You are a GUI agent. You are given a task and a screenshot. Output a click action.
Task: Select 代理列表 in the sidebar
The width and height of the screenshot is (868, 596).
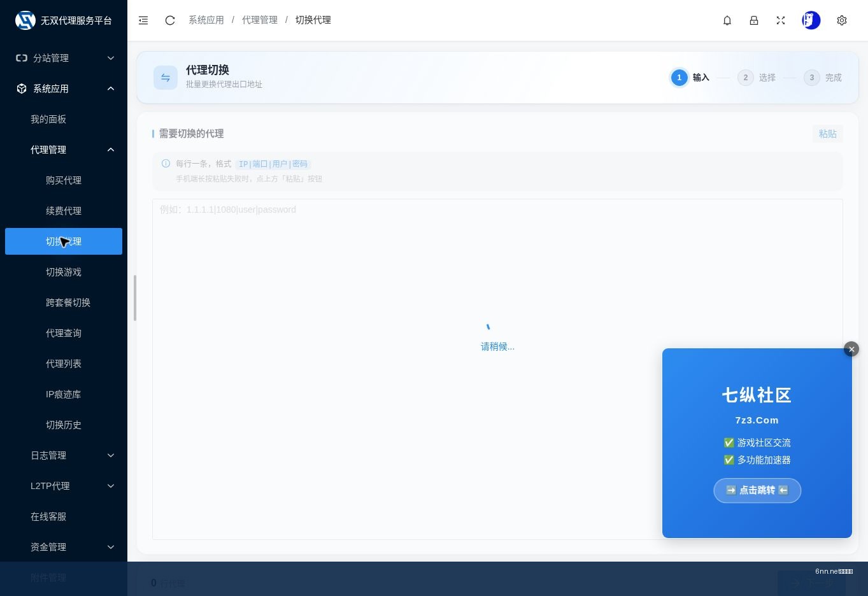tap(64, 364)
